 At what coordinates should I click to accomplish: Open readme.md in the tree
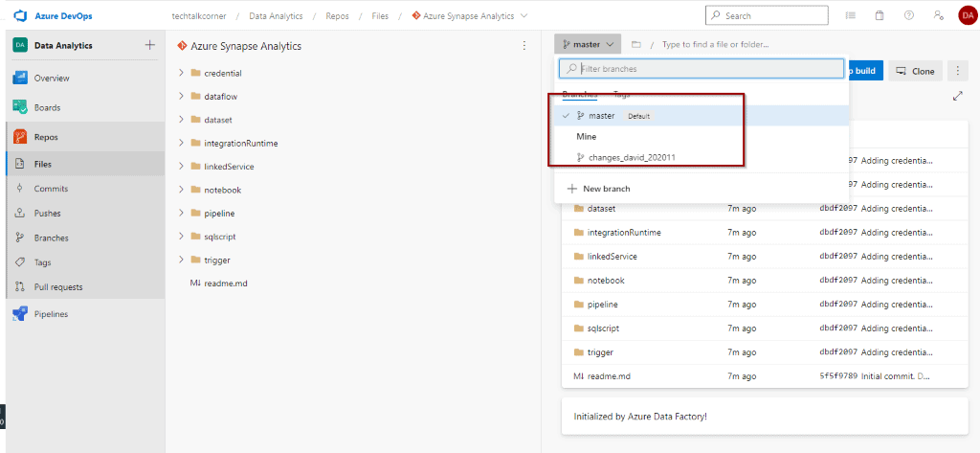tap(225, 283)
